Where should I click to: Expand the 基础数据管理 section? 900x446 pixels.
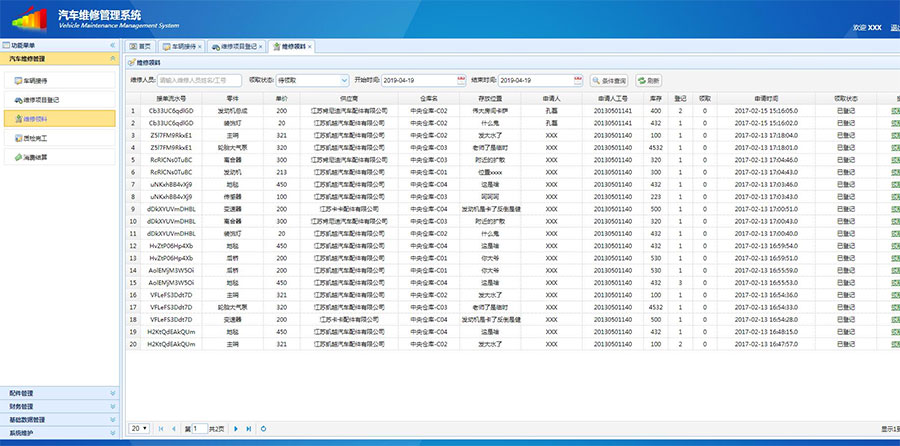(60, 420)
